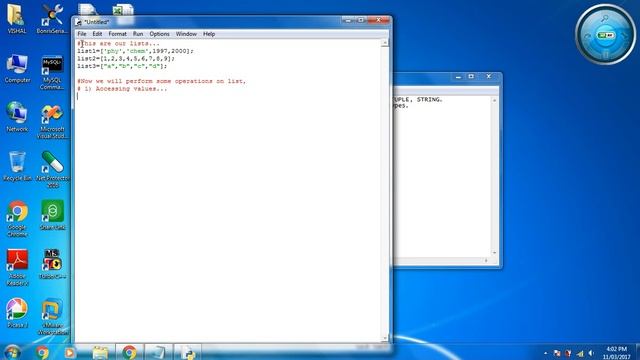The width and height of the screenshot is (640, 360).
Task: Open the Run menu
Action: [138, 34]
